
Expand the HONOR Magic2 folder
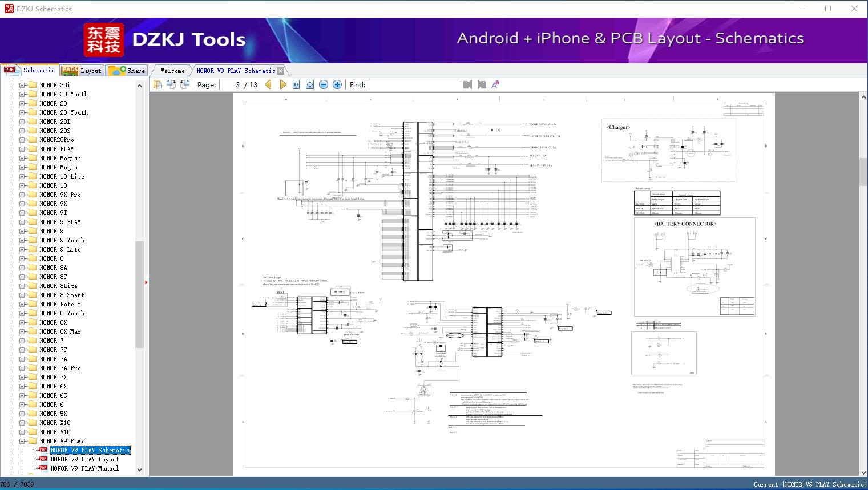[x=22, y=158]
